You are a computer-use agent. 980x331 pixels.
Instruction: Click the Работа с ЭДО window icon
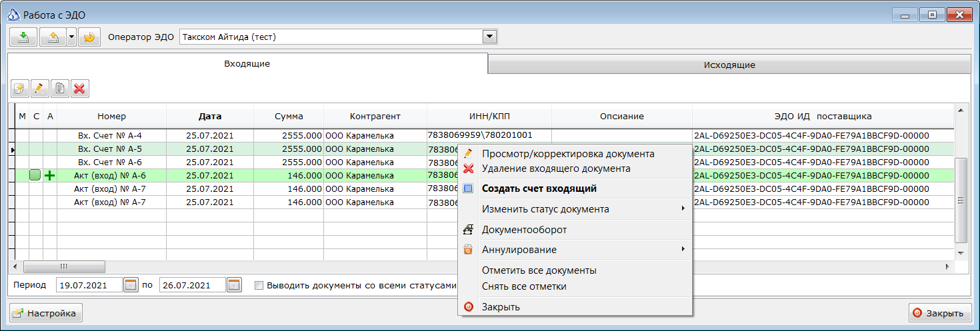point(13,15)
